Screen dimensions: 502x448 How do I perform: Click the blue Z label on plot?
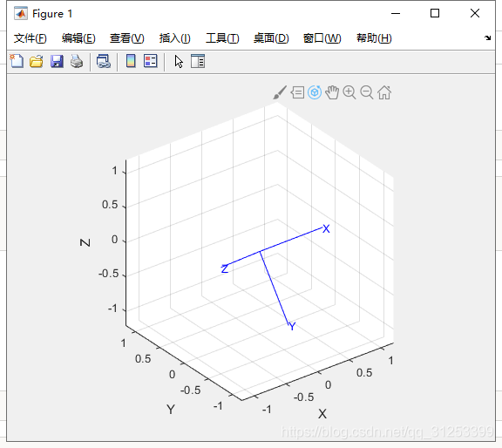(225, 268)
